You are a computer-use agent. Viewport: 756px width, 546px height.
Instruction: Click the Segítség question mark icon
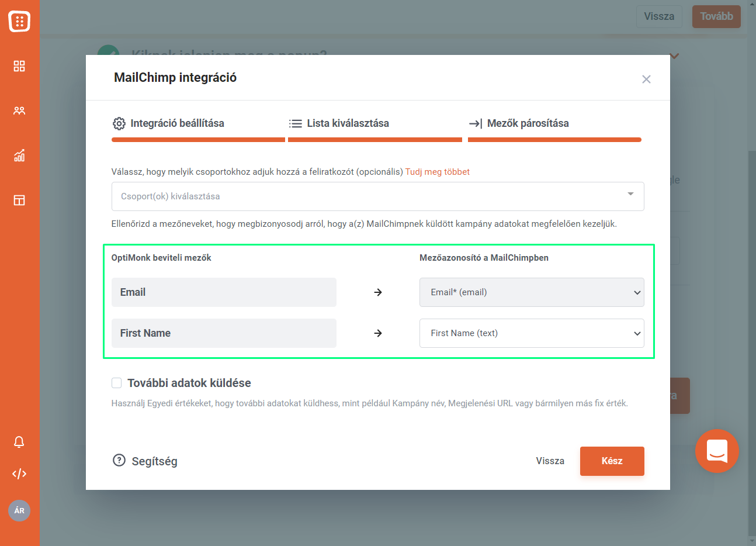point(119,460)
